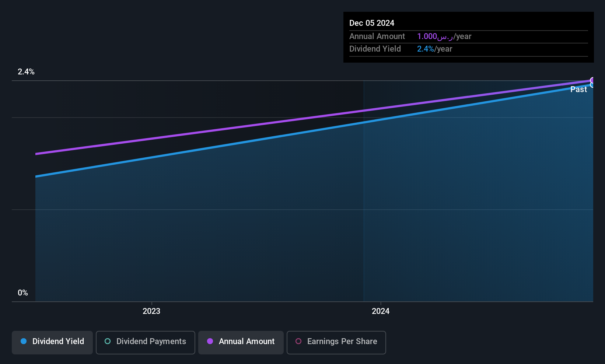Viewport: 605px width, 364px height.
Task: Toggle the Annual Amount series
Action: [x=241, y=342]
